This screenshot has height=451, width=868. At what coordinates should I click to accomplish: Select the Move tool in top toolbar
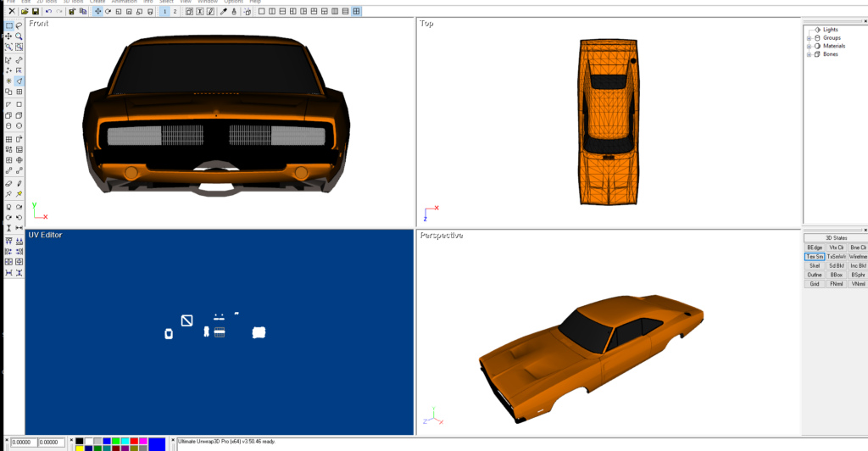(x=98, y=12)
